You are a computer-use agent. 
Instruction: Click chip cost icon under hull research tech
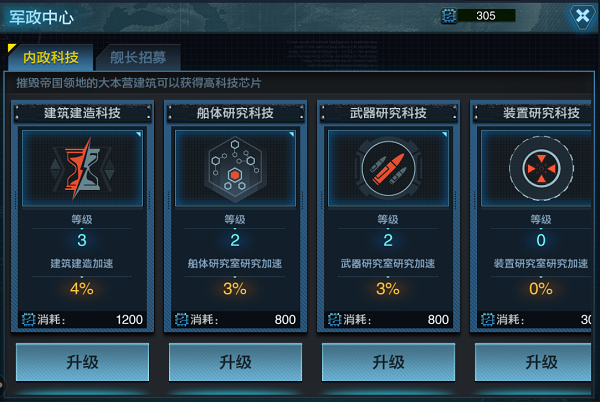pyautogui.click(x=181, y=319)
